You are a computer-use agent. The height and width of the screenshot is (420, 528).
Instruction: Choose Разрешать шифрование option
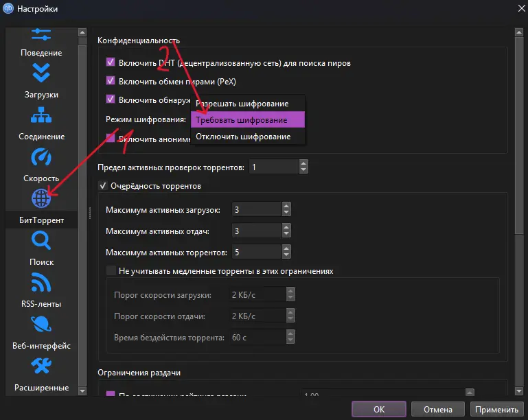[248, 104]
